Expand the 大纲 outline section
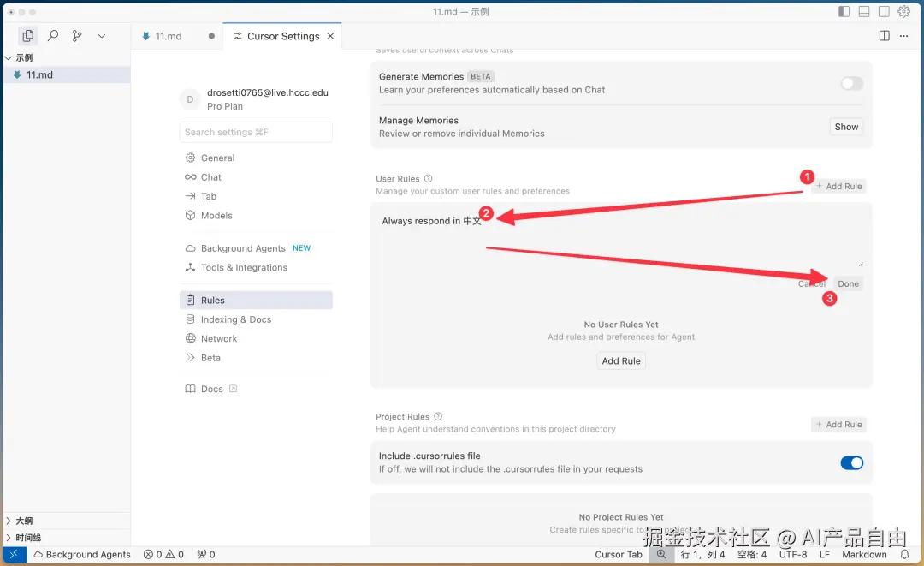 tap(67, 521)
